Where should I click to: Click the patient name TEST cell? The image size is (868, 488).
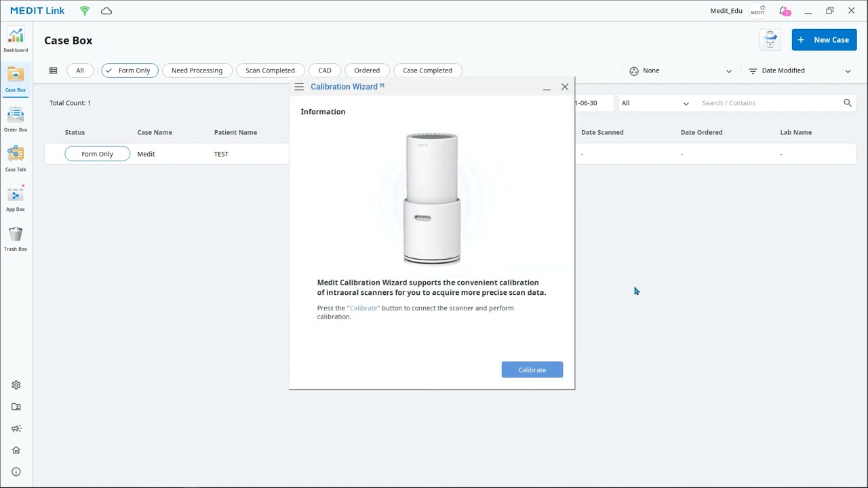click(221, 154)
